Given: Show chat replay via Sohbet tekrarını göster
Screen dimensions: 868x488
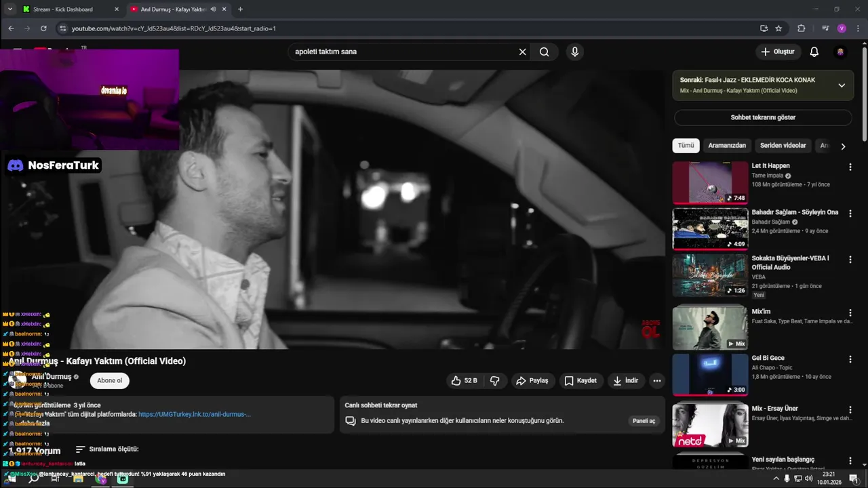Looking at the screenshot, I should coord(763,117).
